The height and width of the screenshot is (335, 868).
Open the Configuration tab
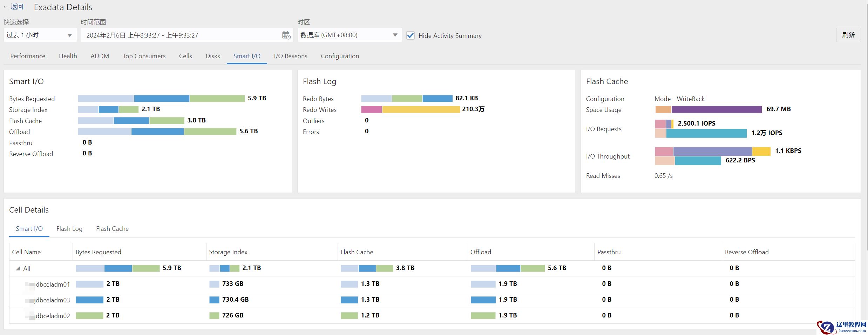pyautogui.click(x=340, y=56)
